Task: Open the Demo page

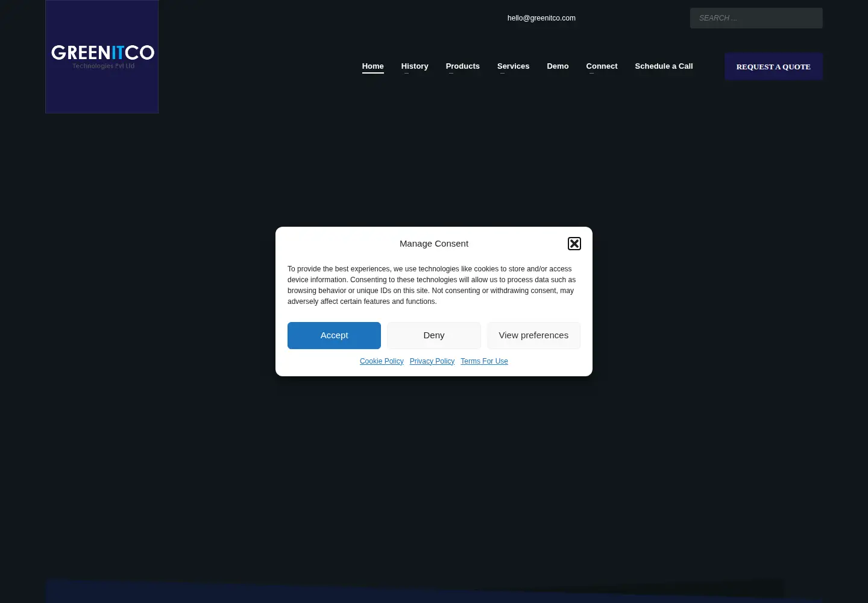Action: click(558, 66)
